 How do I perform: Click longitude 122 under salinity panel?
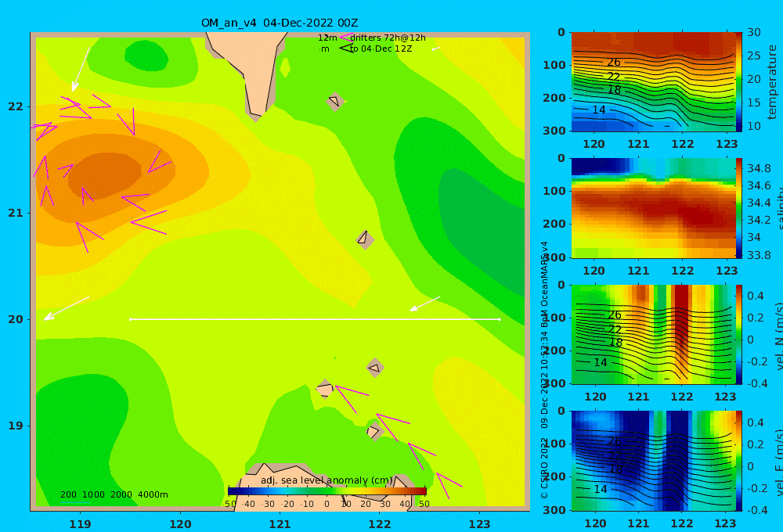coord(682,271)
